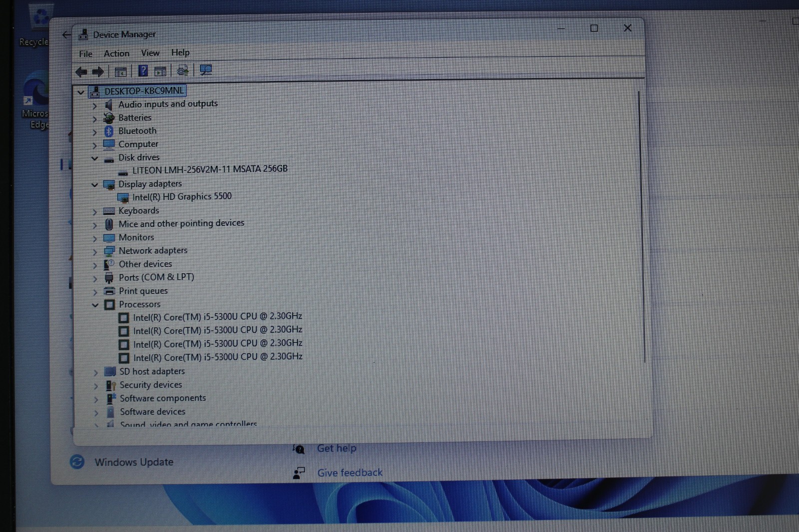Expand the Bluetooth category arrow
The width and height of the screenshot is (799, 532).
pos(94,132)
